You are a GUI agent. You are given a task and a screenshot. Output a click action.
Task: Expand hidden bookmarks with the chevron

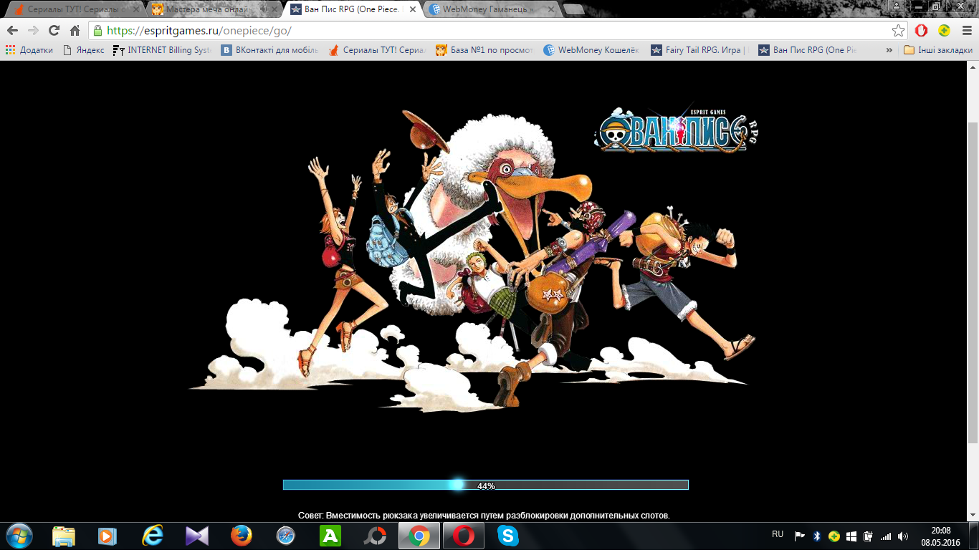[x=889, y=50]
